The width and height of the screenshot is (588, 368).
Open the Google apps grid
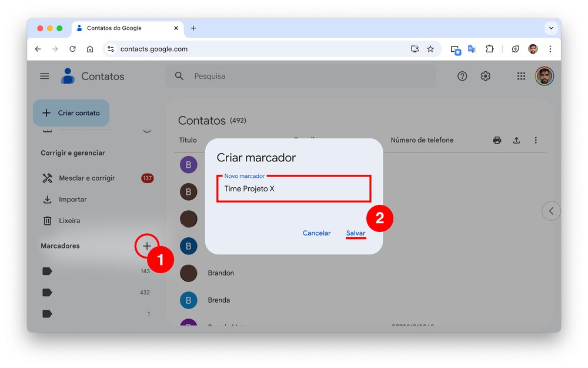point(521,76)
